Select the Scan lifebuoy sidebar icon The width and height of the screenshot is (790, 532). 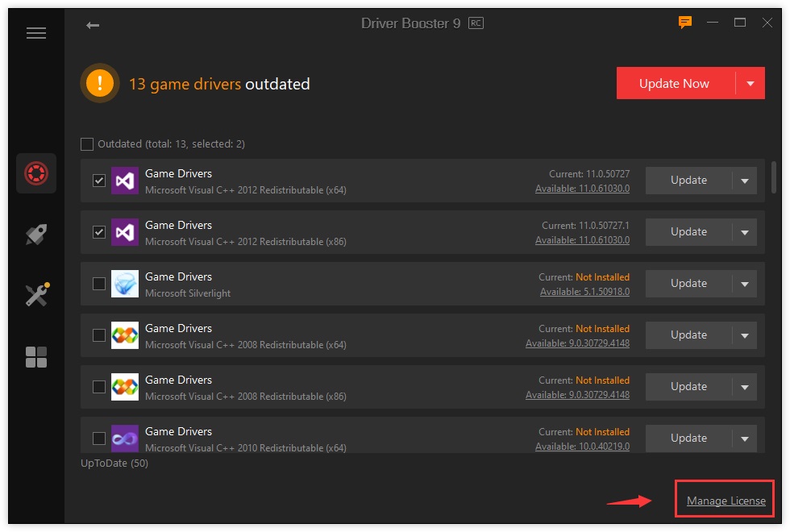(x=36, y=173)
